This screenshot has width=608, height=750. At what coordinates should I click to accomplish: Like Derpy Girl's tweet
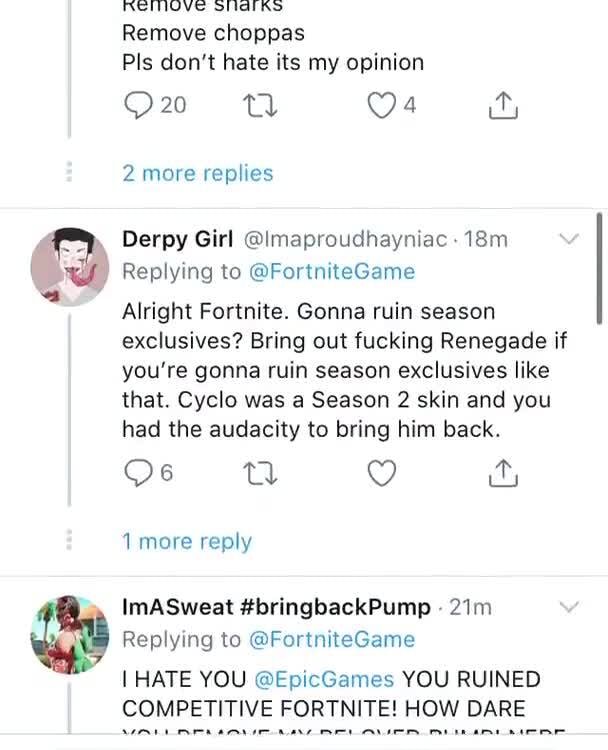tap(381, 473)
